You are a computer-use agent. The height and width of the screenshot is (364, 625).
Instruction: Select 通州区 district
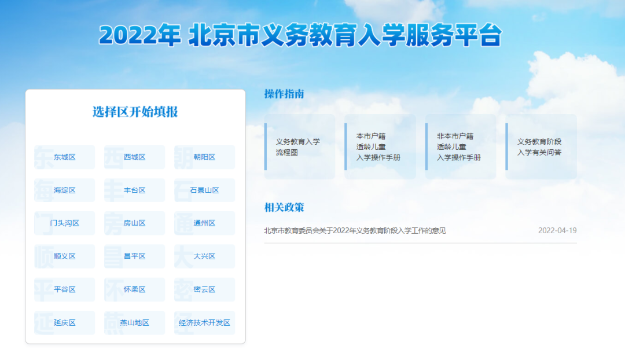tap(204, 223)
